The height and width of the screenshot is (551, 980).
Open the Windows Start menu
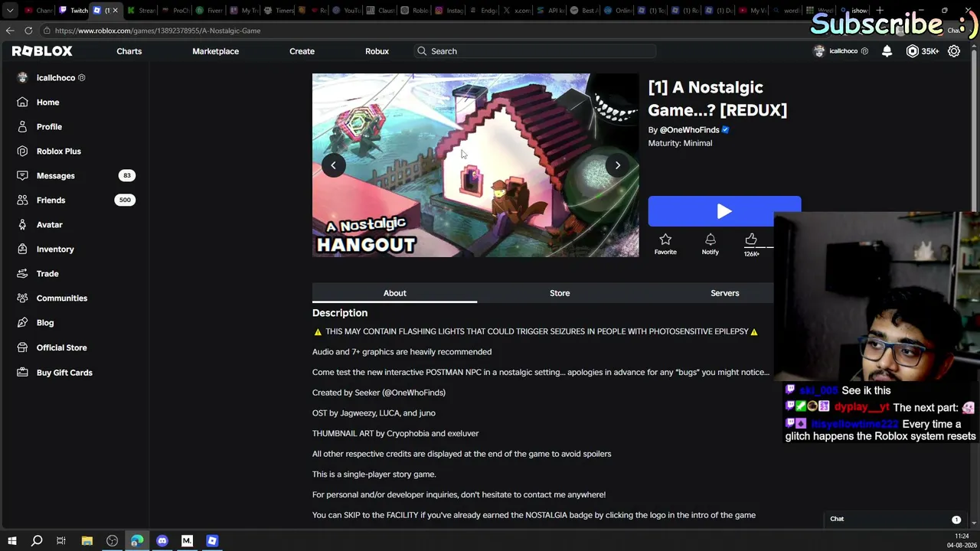point(11,541)
